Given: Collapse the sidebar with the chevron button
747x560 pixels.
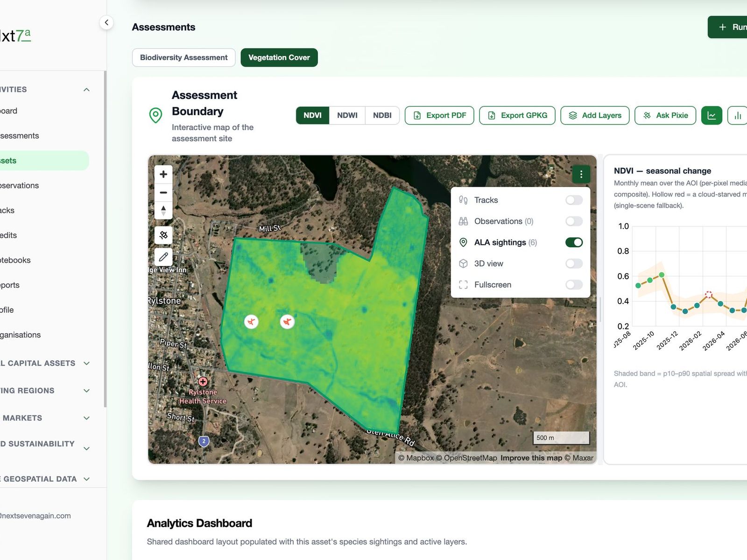Looking at the screenshot, I should click(x=106, y=22).
